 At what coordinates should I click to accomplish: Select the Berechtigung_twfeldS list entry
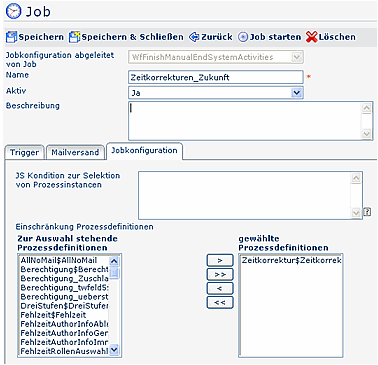point(64,288)
